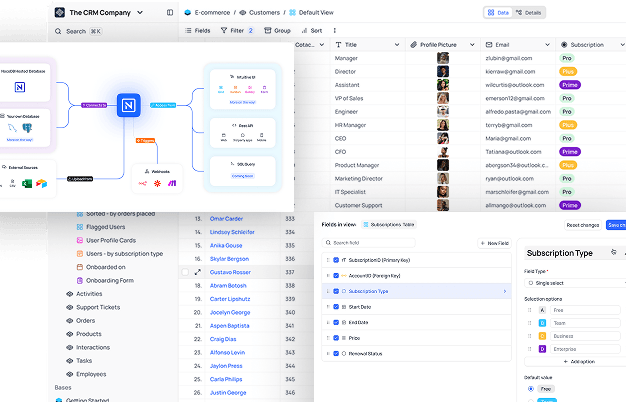Open the Employees table in sidebar
This screenshot has width=626, height=402.
[91, 374]
